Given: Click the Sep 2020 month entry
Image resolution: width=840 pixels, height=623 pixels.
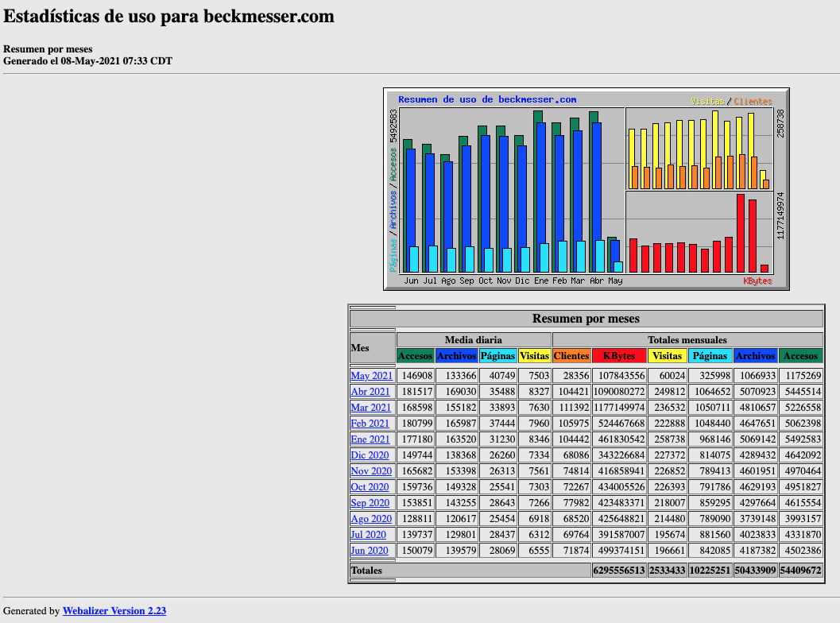Looking at the screenshot, I should 370,503.
